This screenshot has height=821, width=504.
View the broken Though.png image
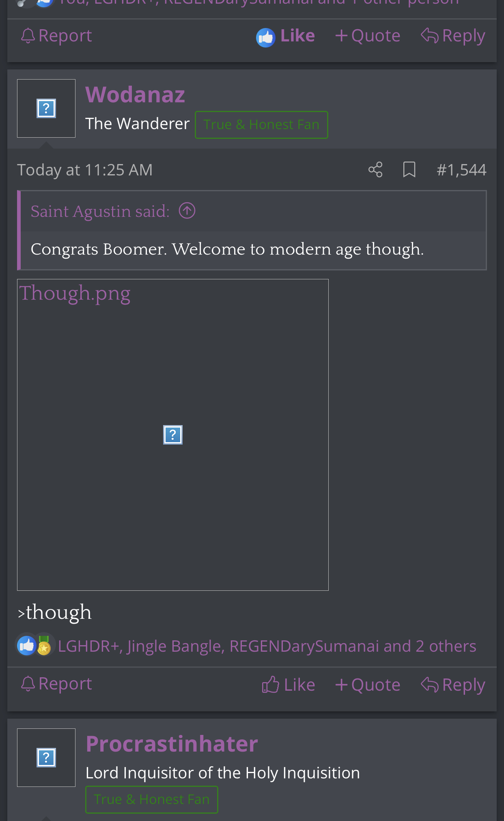[x=173, y=435]
